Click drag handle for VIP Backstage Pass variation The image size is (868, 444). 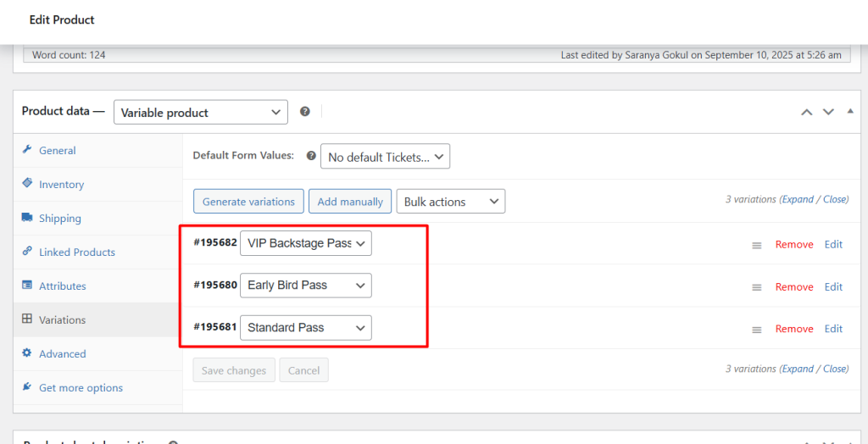[757, 245]
